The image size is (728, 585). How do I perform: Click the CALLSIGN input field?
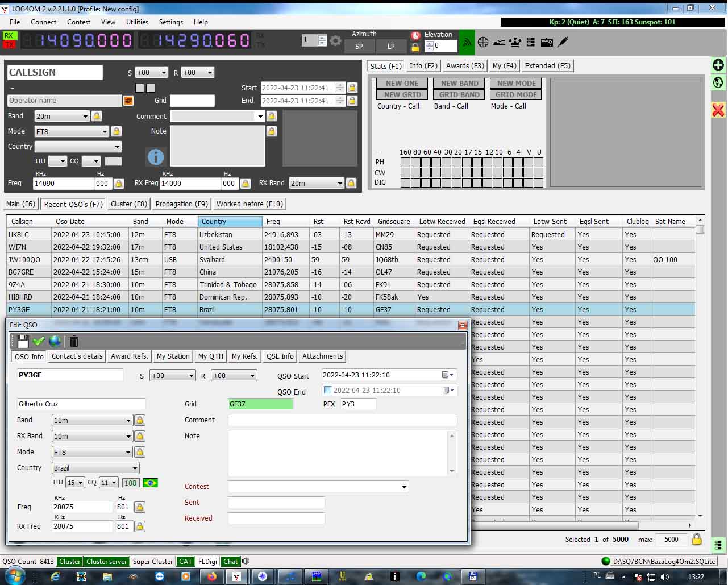pos(55,73)
